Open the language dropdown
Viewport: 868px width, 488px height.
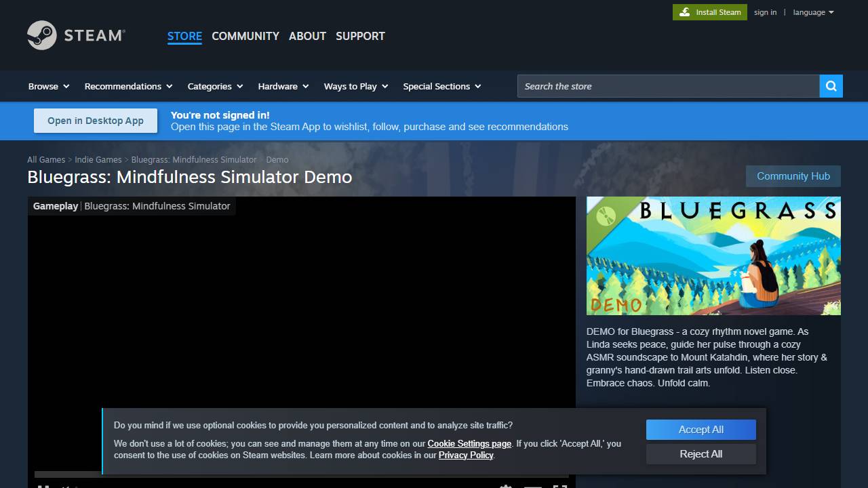click(813, 12)
